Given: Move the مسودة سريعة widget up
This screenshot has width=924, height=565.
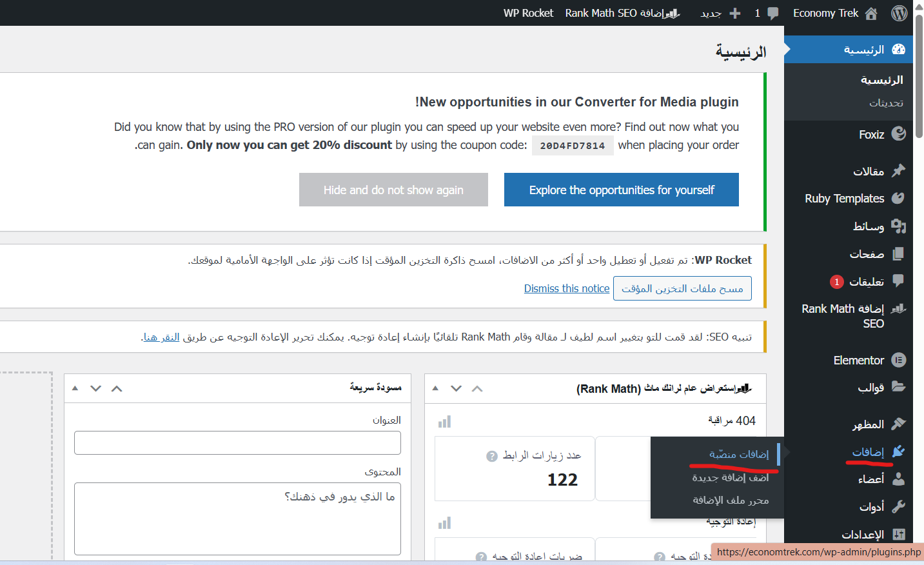Looking at the screenshot, I should (117, 388).
